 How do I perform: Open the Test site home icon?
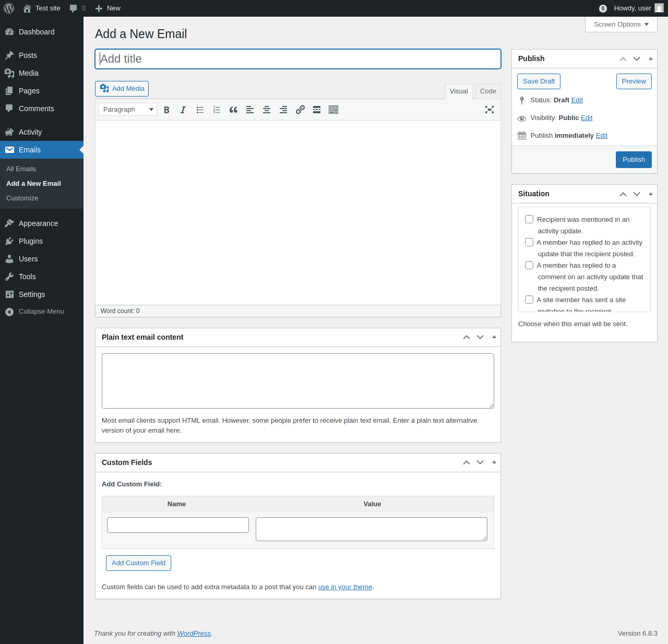coord(27,8)
